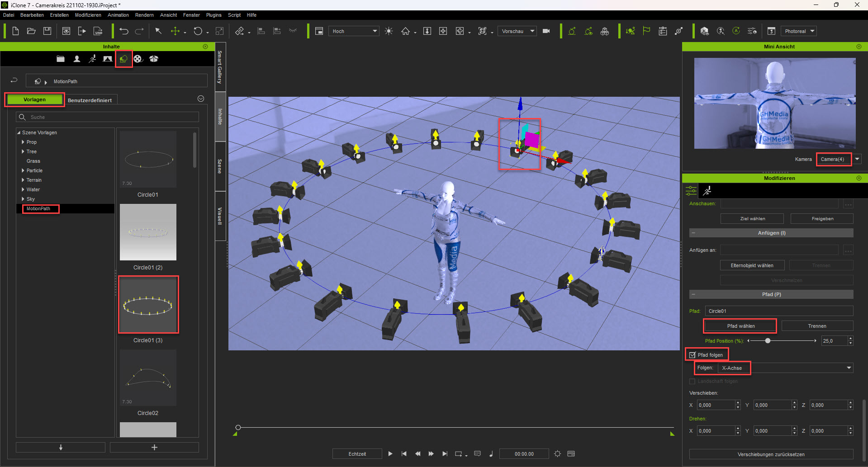Click the video camera icon beside Vorschau
The image size is (868, 467).
pos(546,31)
